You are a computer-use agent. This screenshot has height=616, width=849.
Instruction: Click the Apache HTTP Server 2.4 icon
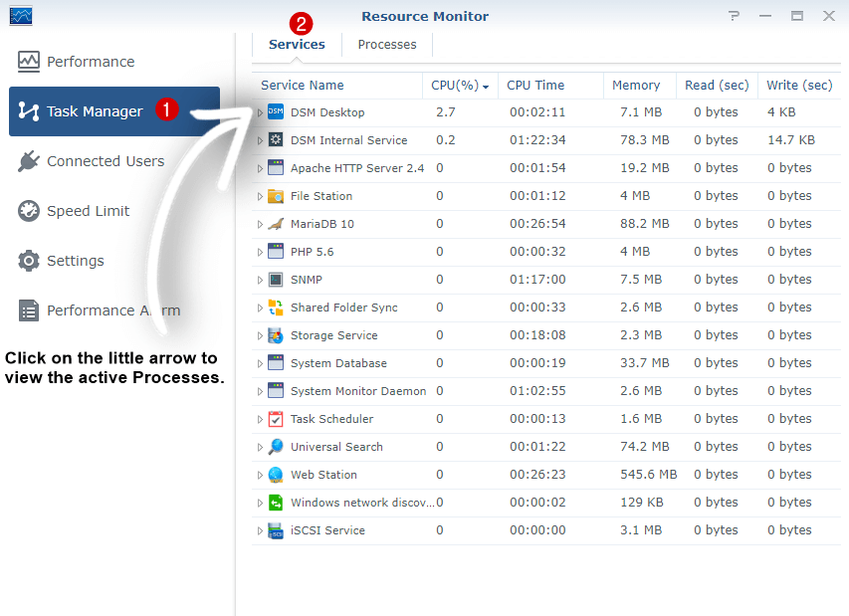click(x=276, y=168)
